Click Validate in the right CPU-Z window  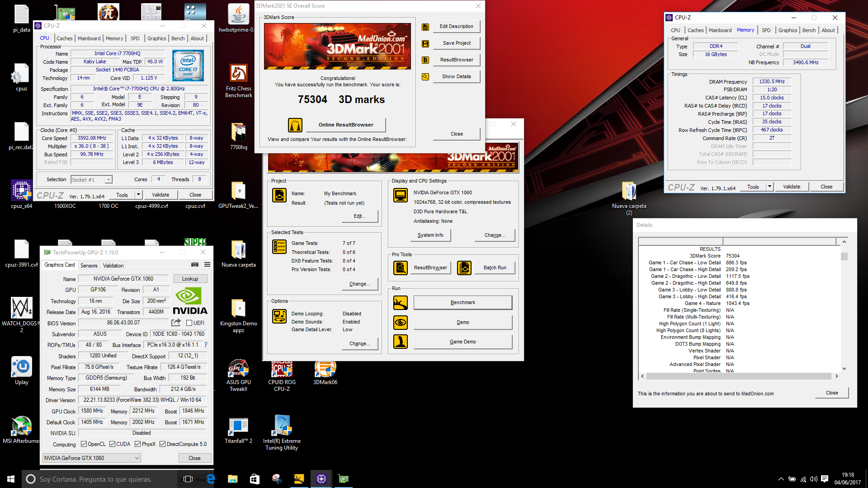792,187
